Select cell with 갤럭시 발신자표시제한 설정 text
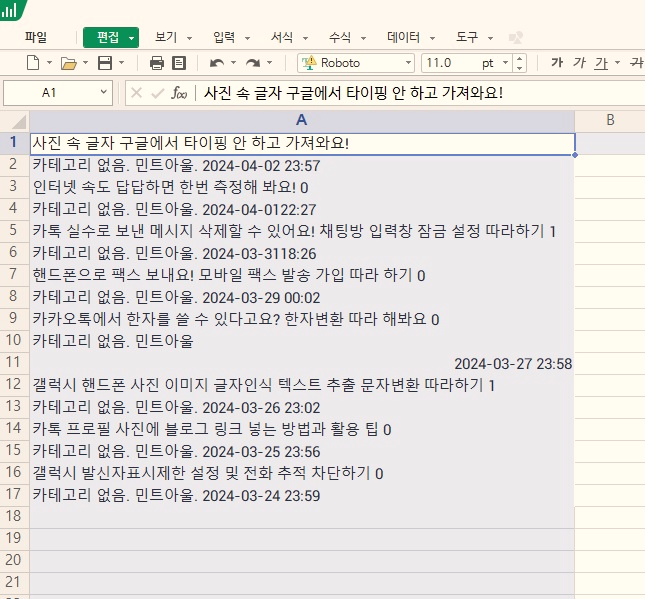Viewport: 645px width, 599px height. pos(302,473)
